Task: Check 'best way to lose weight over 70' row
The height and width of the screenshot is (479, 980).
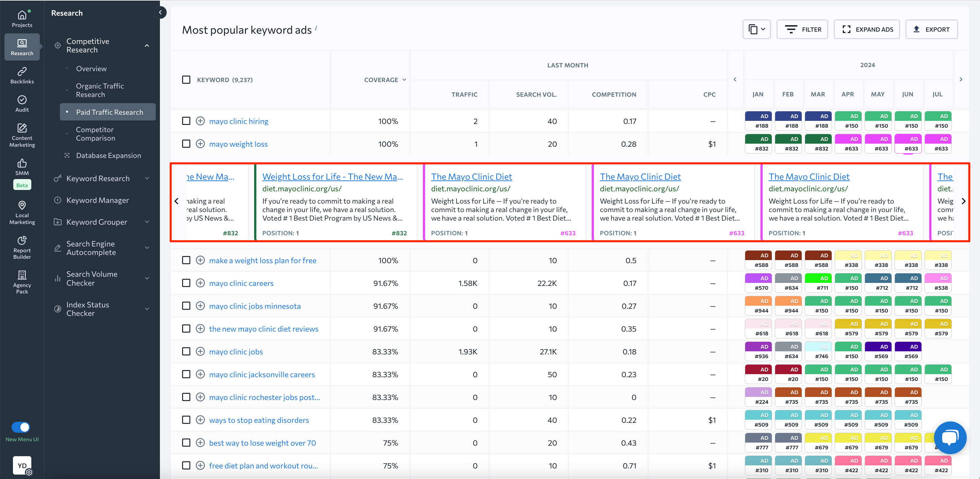Action: pos(186,443)
